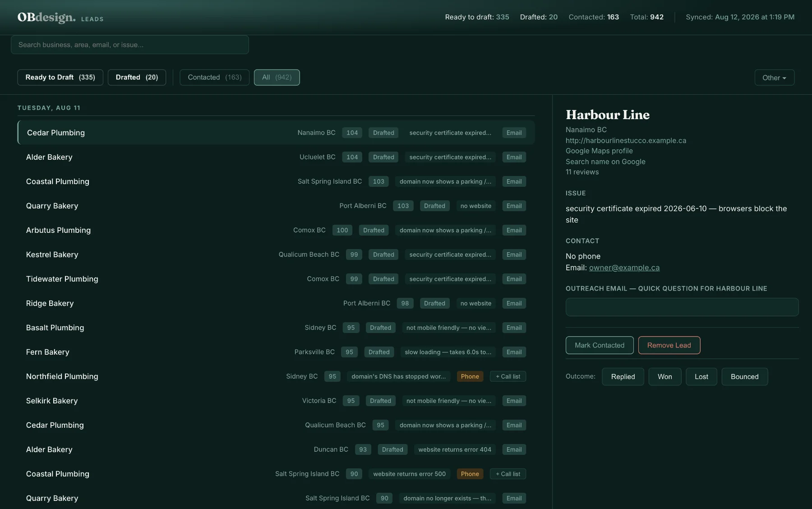This screenshot has width=812, height=509.
Task: Set outcome to Bounced
Action: pyautogui.click(x=744, y=376)
